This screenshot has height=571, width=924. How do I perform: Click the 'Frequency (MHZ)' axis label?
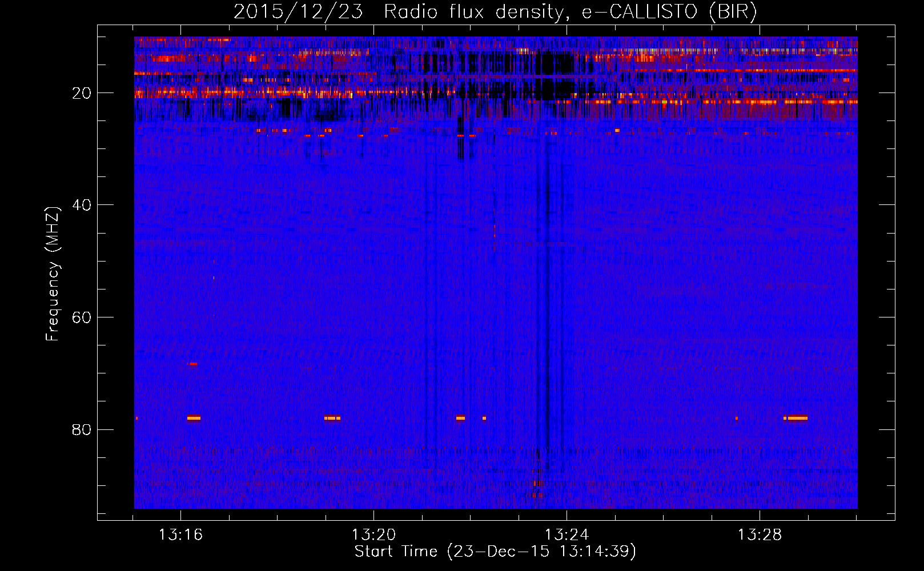(52, 274)
